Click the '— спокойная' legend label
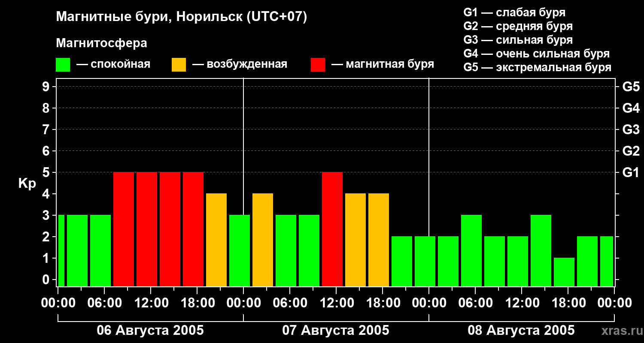644x343 pixels. tap(113, 64)
